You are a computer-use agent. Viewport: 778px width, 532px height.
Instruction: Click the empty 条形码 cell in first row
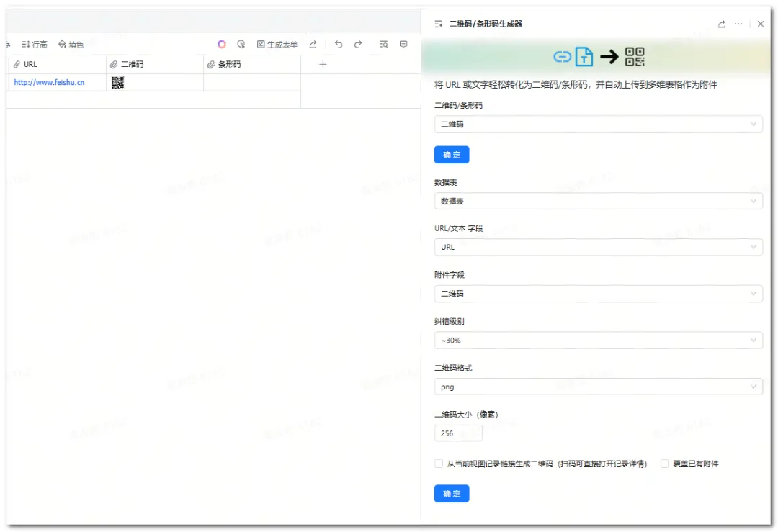[x=252, y=82]
